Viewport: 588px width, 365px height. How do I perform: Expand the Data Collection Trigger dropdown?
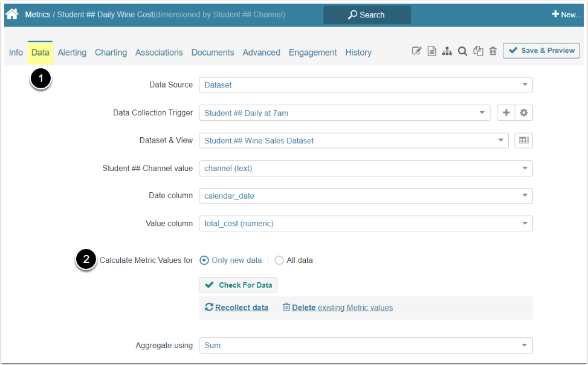tap(344, 113)
